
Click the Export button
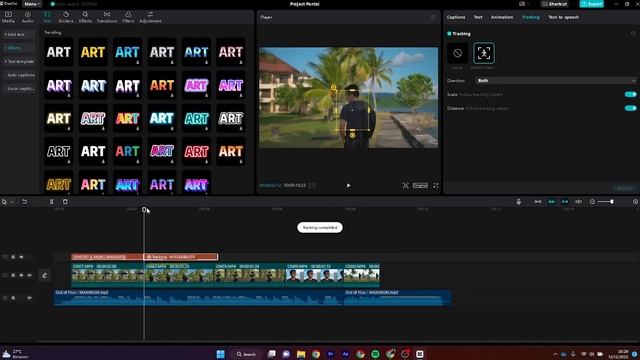591,4
